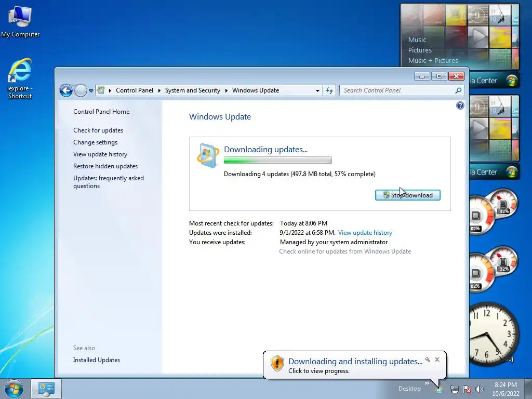Screen dimensions: 532x399
Task: Open Change settings in sidebar
Action: (x=96, y=142)
